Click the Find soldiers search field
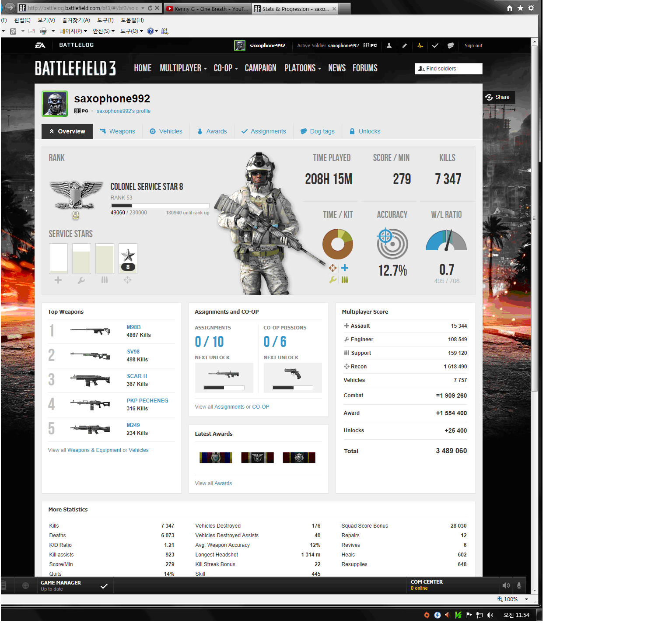Viewport: 672px width, 630px height. 448,69
